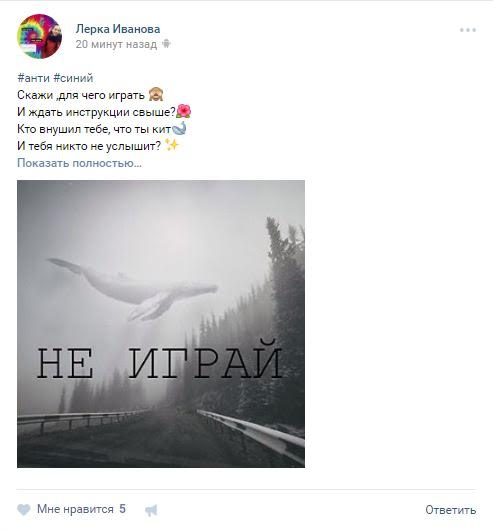
Task: Click the whale emoji after кит
Action: point(179,128)
